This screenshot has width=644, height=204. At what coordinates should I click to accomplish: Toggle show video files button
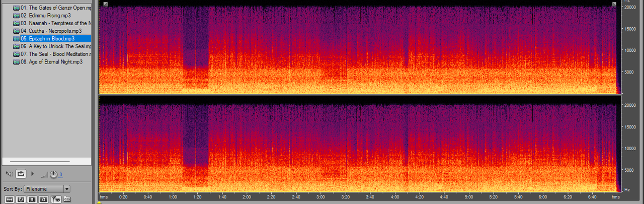[x=32, y=199]
